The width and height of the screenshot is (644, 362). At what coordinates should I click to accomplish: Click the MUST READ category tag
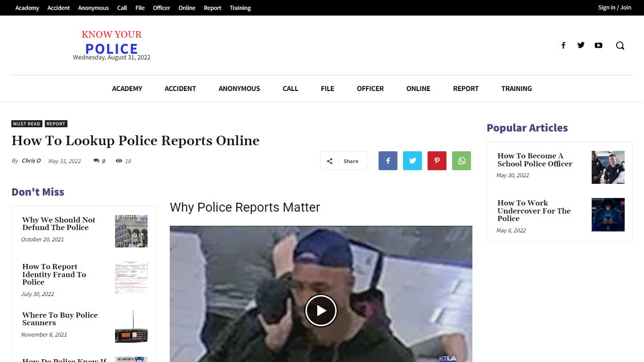tap(27, 124)
